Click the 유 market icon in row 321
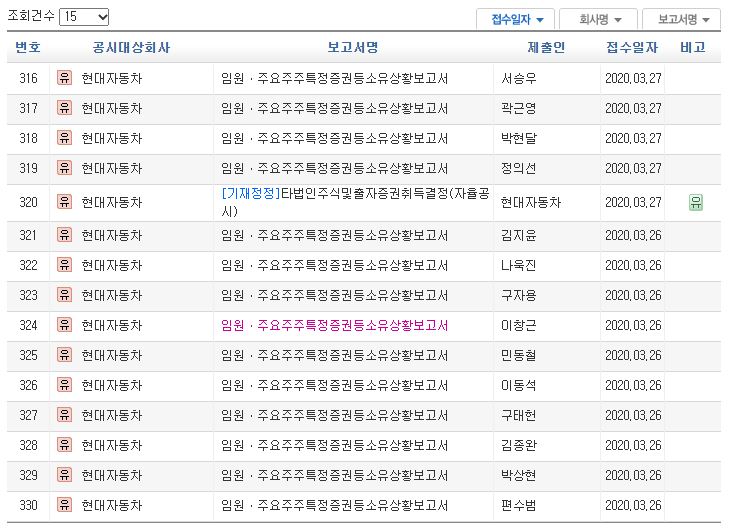Screen dimensions: 730x525 pyautogui.click(x=64, y=235)
